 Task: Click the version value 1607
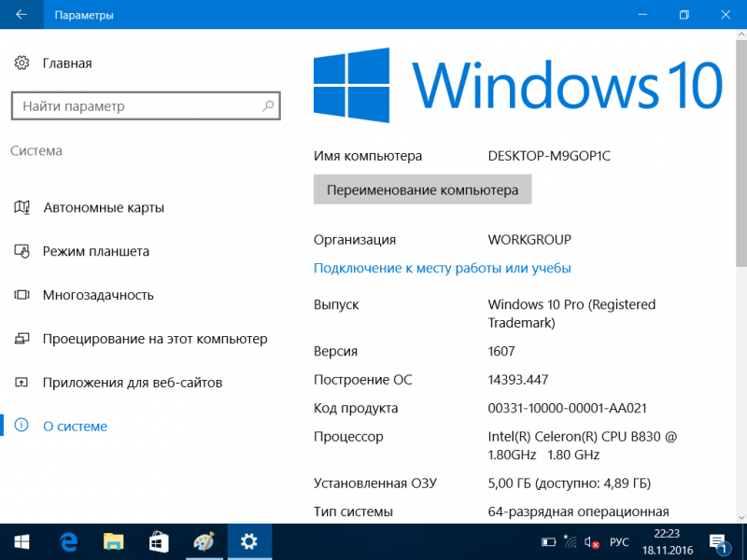(501, 352)
